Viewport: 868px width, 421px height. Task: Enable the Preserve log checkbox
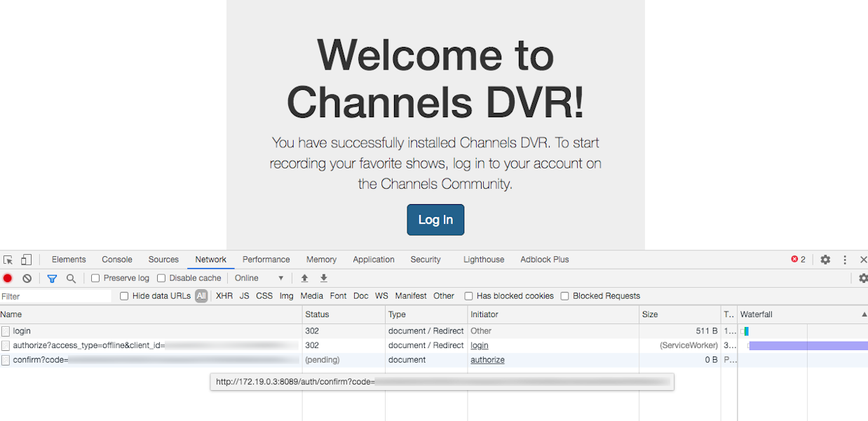pyautogui.click(x=95, y=279)
